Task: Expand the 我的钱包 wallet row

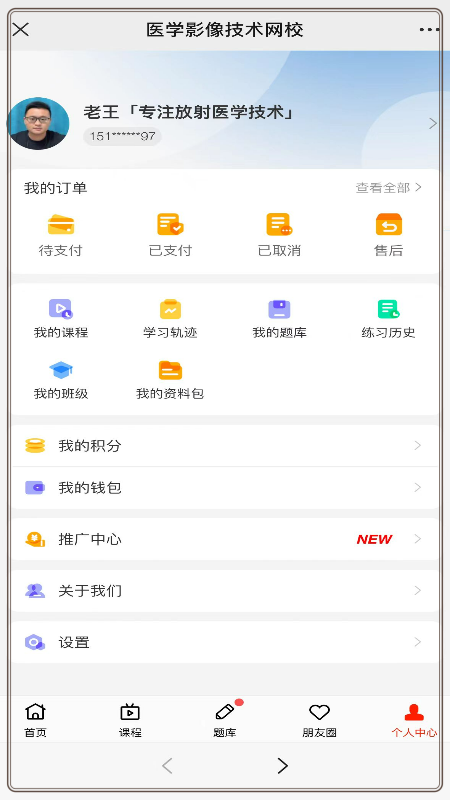Action: 225,488
